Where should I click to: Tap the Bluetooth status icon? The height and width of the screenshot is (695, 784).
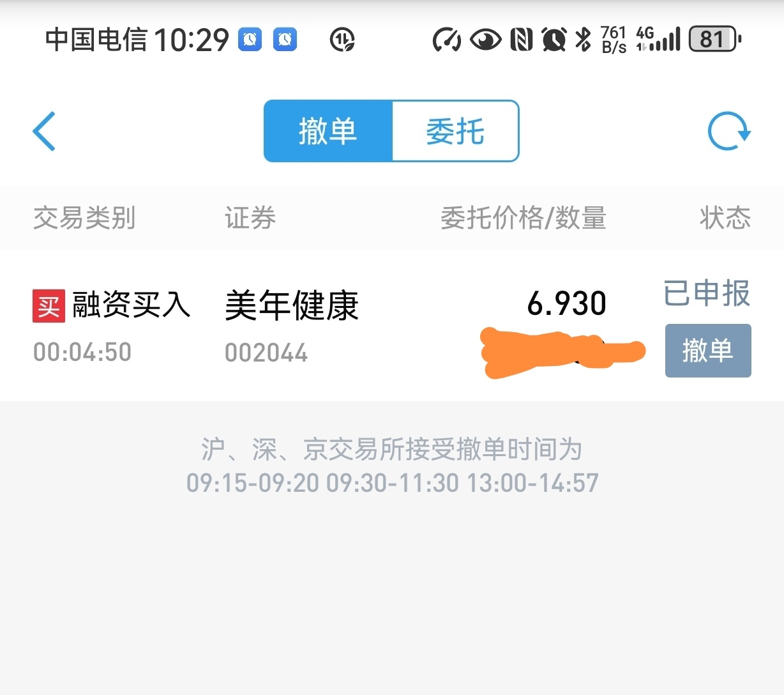(x=583, y=40)
